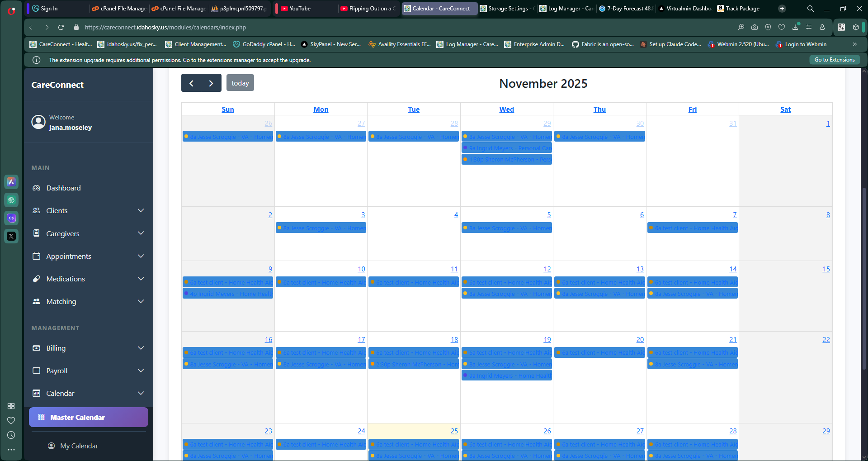The image size is (868, 461).
Task: Click the snapshot camera icon in the toolbar
Action: coord(754,27)
